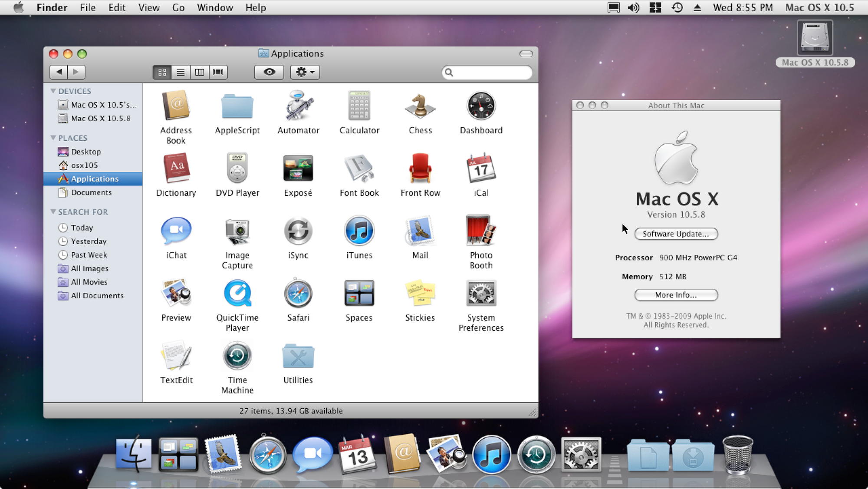
Task: Click the Action gear dropdown button
Action: coord(305,72)
